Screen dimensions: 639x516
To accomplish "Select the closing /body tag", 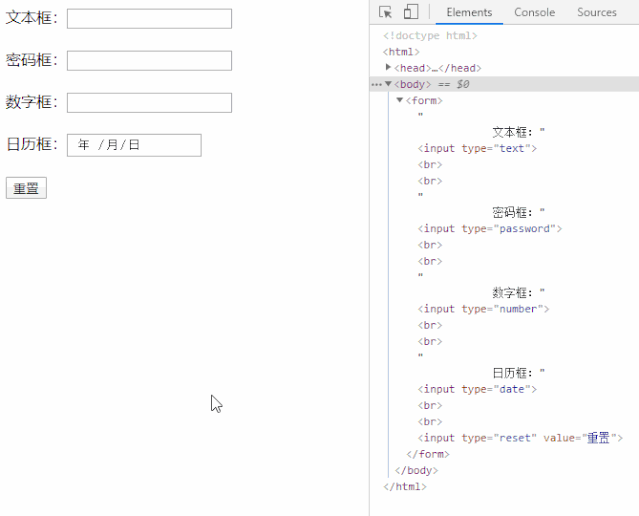I will point(416,470).
